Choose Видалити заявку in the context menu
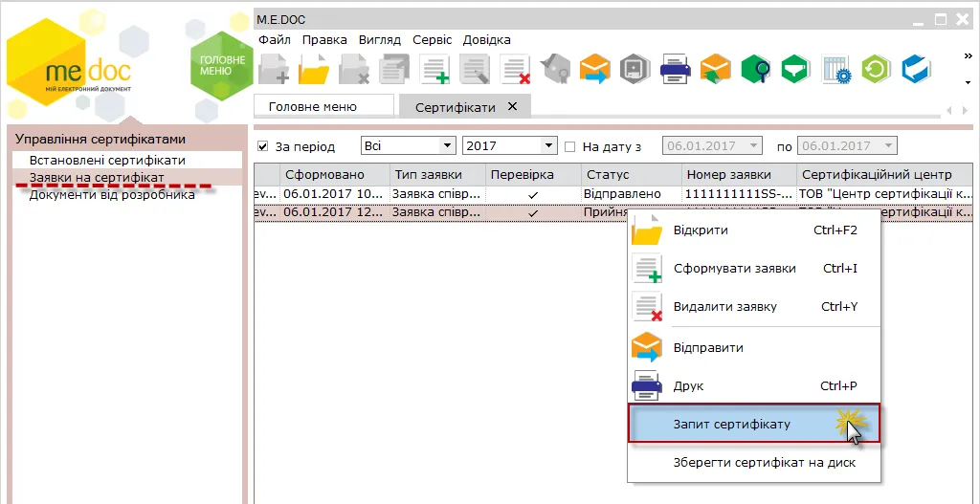This screenshot has width=980, height=504. click(x=754, y=307)
